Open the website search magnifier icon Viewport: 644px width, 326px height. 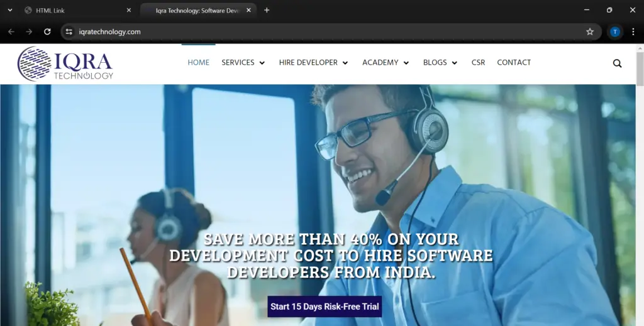tap(617, 63)
